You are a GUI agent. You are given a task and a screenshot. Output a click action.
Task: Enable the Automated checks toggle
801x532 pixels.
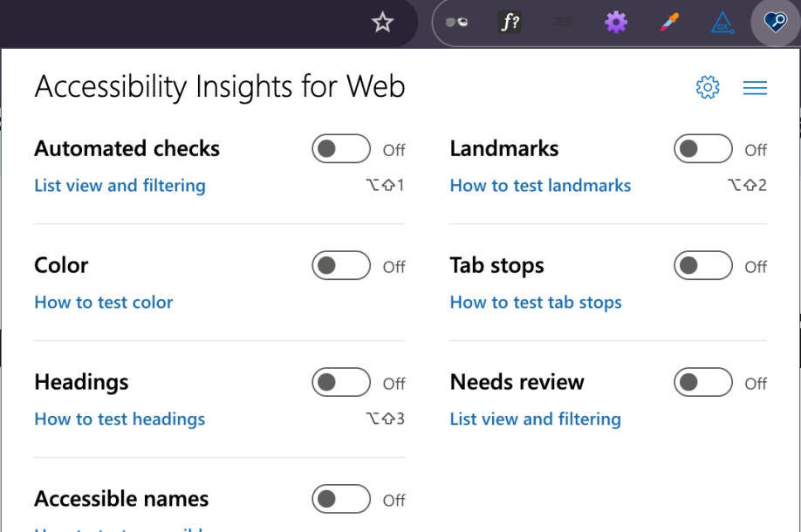click(x=340, y=148)
